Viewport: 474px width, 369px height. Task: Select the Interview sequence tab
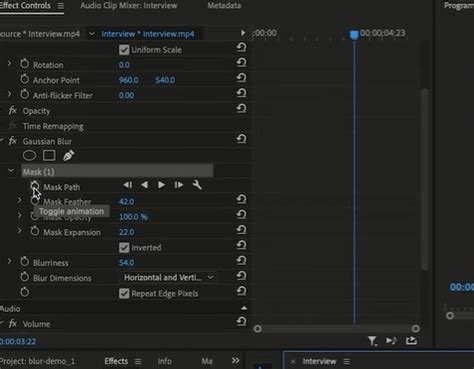[319, 361]
